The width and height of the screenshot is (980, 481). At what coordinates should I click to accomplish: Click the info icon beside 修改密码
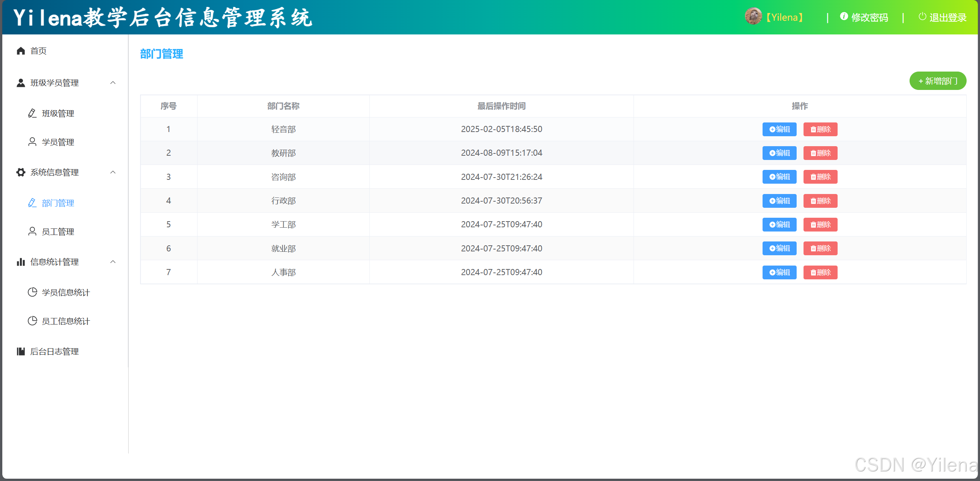(x=844, y=16)
